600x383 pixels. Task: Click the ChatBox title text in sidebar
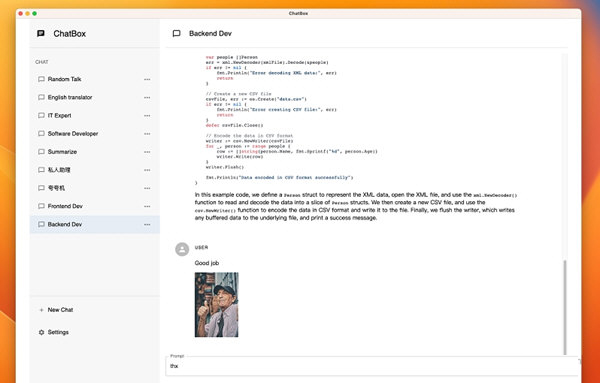70,34
